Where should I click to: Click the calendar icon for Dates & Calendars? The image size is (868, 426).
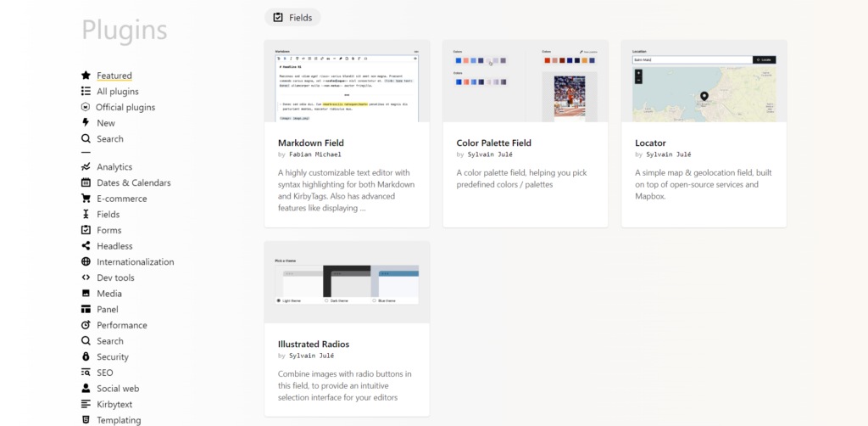86,182
